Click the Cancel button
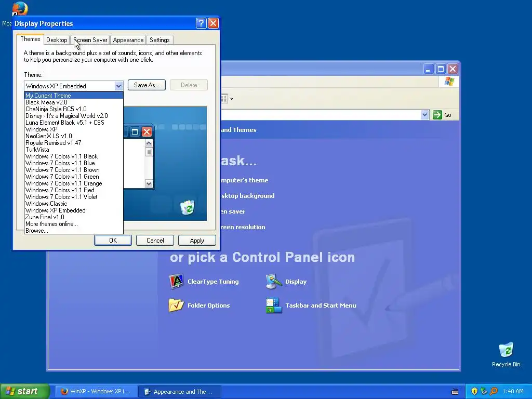The image size is (532, 399). pos(155,240)
